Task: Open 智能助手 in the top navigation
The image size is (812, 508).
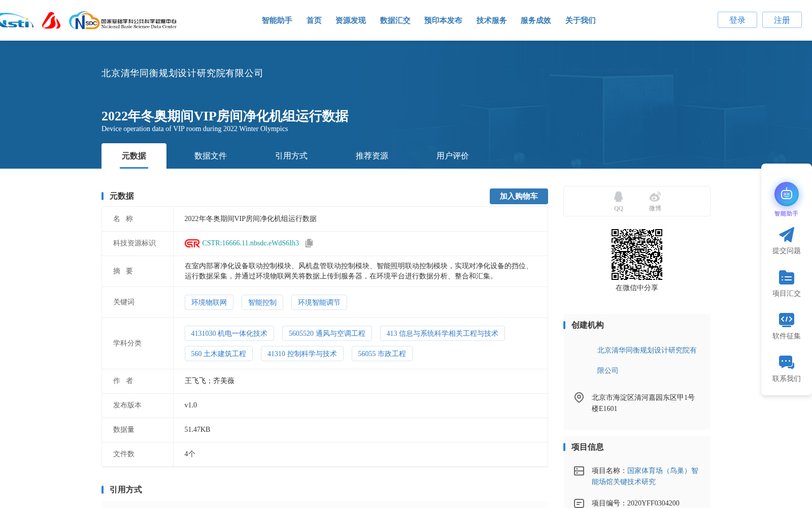Action: coord(277,20)
